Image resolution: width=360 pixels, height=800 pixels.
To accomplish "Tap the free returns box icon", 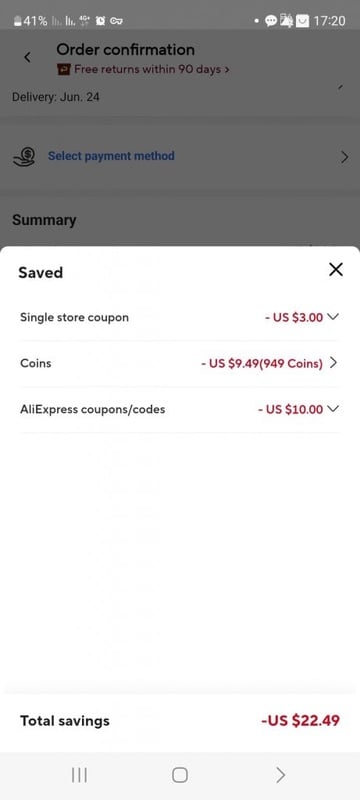I will [x=63, y=69].
